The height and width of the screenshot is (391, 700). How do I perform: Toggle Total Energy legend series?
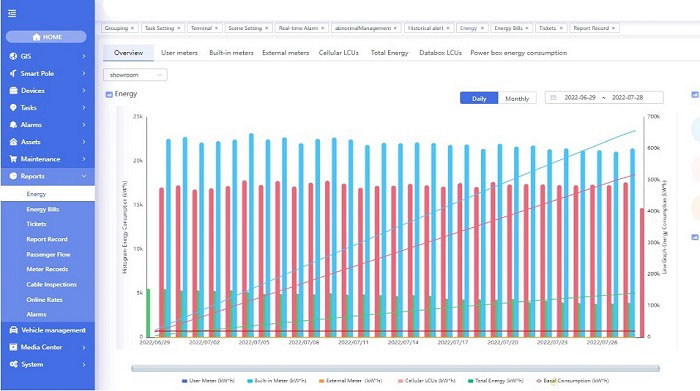pos(496,381)
